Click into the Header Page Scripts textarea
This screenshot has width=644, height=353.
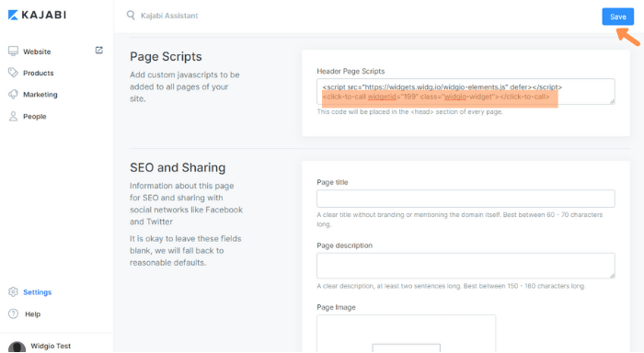coord(466,92)
